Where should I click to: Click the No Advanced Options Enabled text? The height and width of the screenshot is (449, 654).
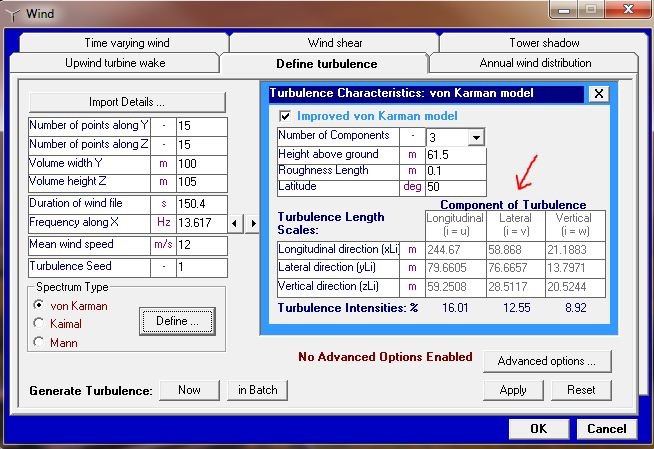[x=385, y=357]
